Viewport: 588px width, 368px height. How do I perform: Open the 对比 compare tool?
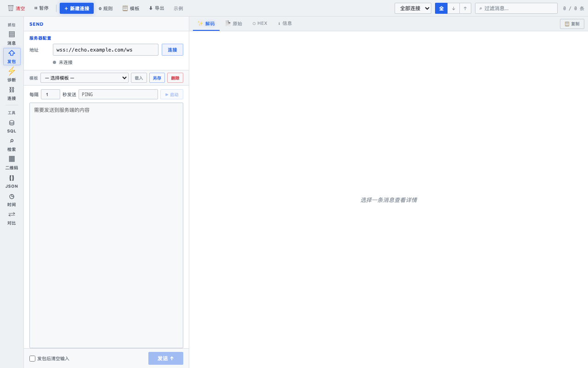click(x=11, y=218)
